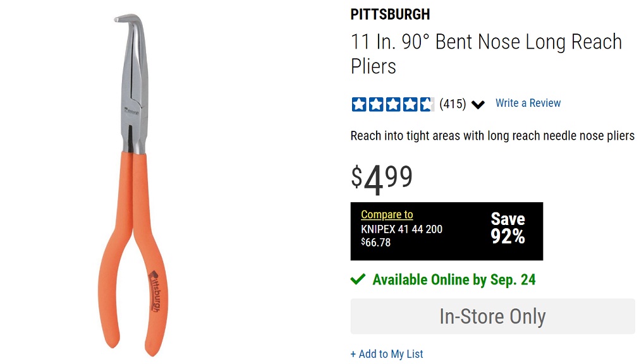639x364 pixels.
Task: Click the PITTSBURGH brand name
Action: coord(389,14)
